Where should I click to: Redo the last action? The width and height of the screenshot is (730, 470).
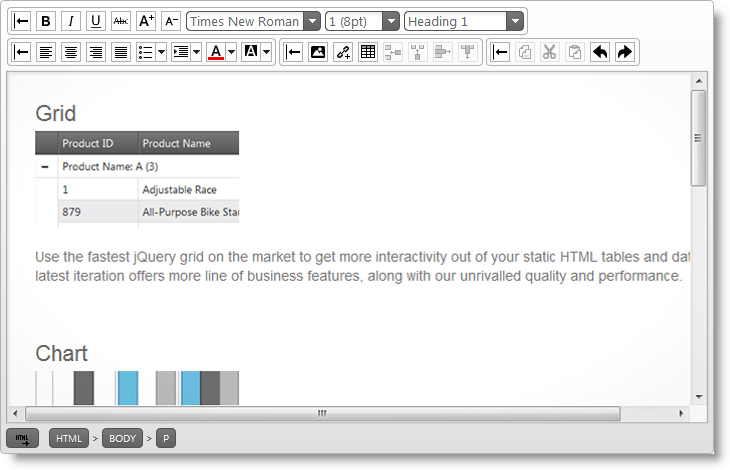click(x=625, y=52)
